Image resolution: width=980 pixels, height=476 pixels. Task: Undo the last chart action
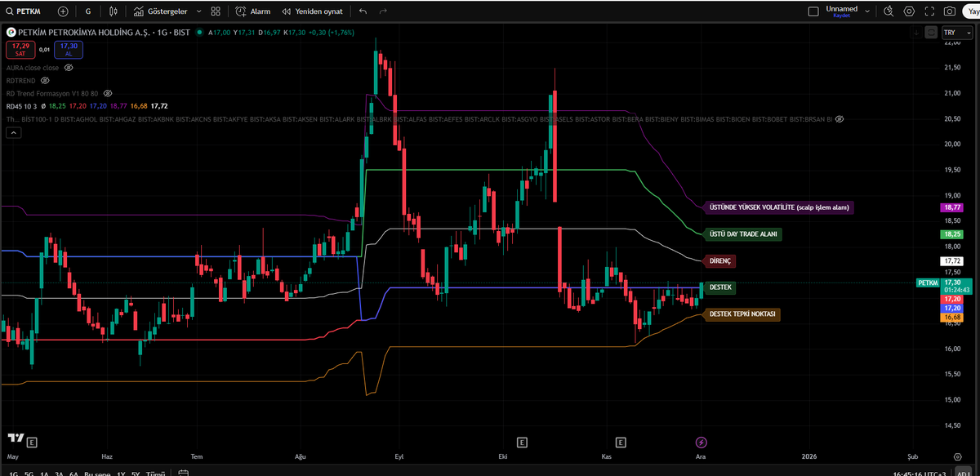(363, 11)
